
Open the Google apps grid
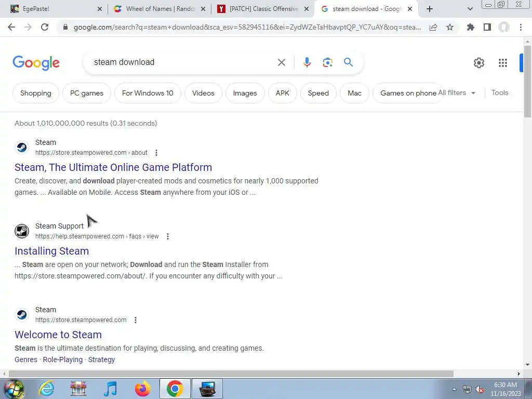[x=503, y=63]
